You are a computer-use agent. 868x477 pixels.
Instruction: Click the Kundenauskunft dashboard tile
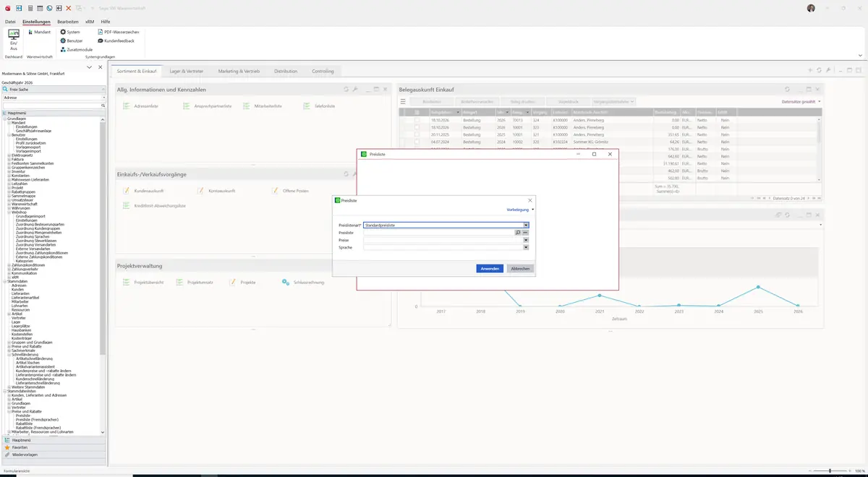144,191
